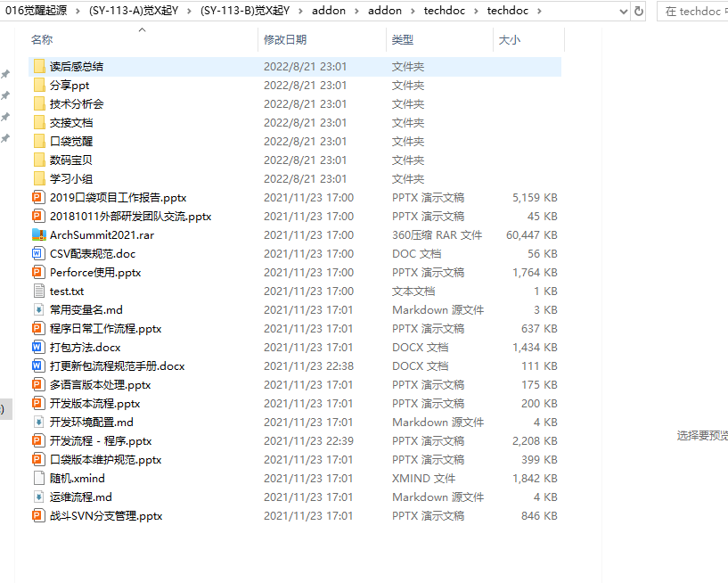Viewport: 728px width, 583px height.
Task: Select the file name Perforce使用.pptx
Action: click(95, 273)
